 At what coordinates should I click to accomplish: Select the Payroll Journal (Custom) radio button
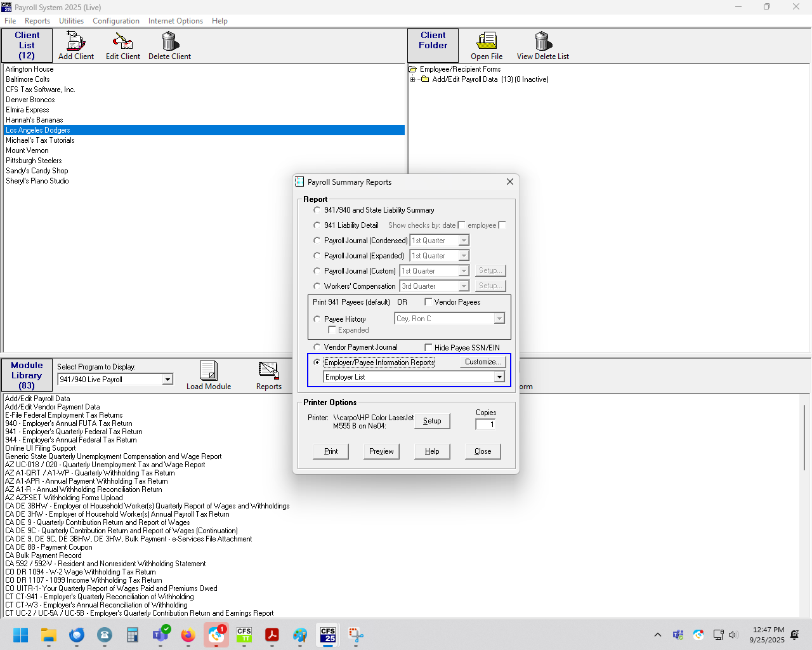pyautogui.click(x=317, y=271)
